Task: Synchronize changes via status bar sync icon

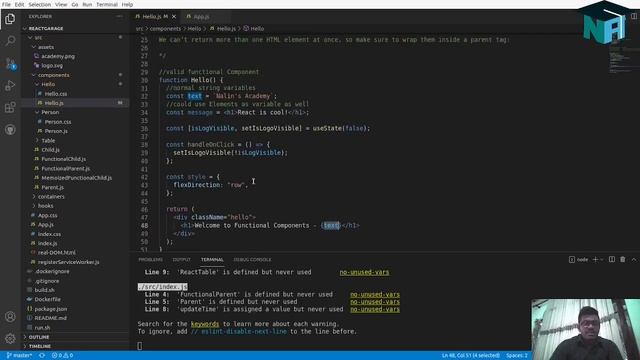Action: (42, 356)
